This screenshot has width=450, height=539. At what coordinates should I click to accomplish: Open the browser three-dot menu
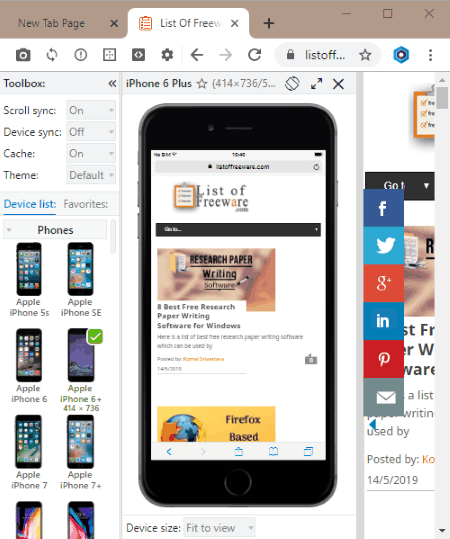point(430,55)
